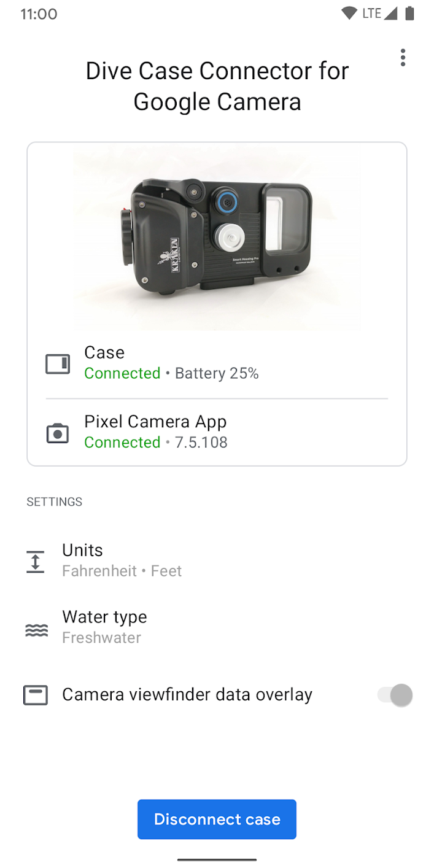Open the SETTINGS section header
434x868 pixels.
[54, 502]
